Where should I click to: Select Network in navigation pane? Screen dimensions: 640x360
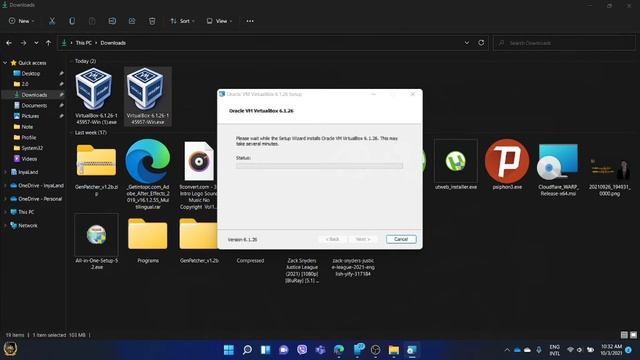[27, 225]
